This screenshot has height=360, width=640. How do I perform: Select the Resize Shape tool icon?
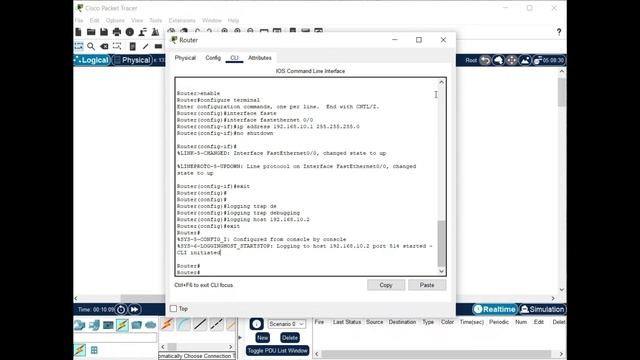pos(117,46)
